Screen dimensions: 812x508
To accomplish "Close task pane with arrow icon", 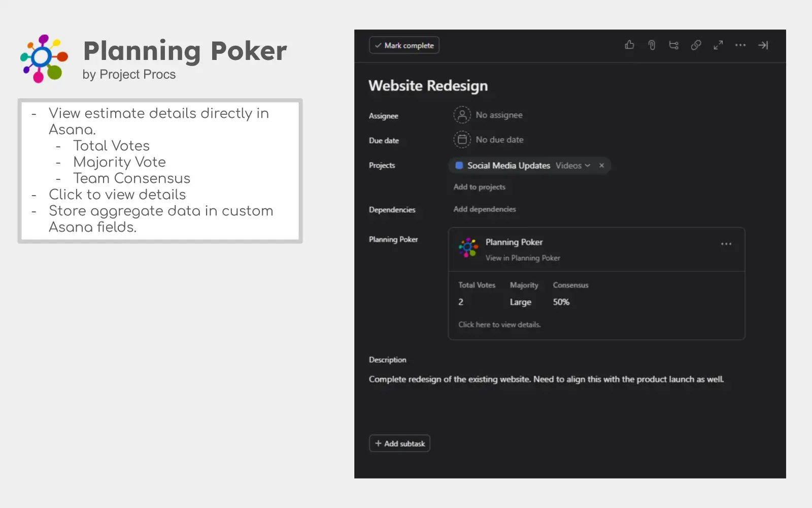I will point(763,45).
